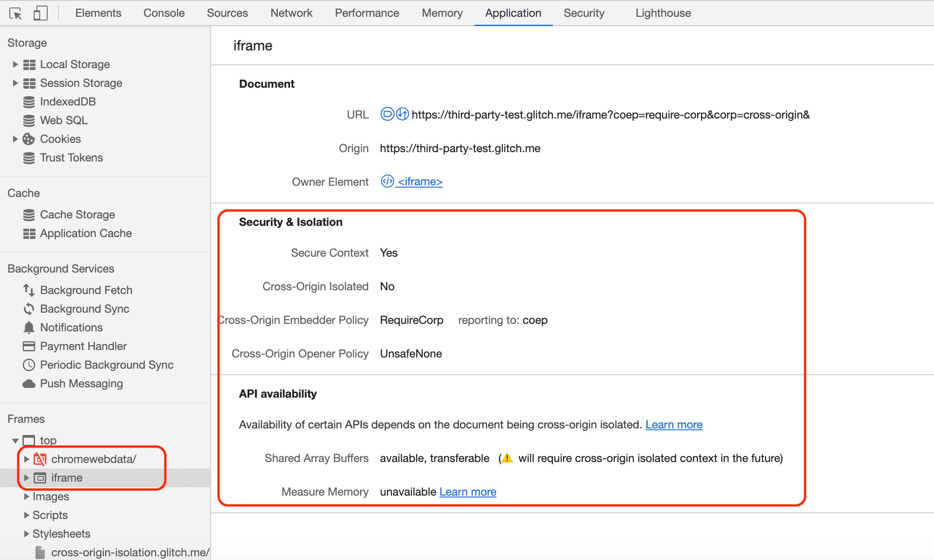This screenshot has width=934, height=560.
Task: Click the Cache Storage item
Action: pos(77,215)
